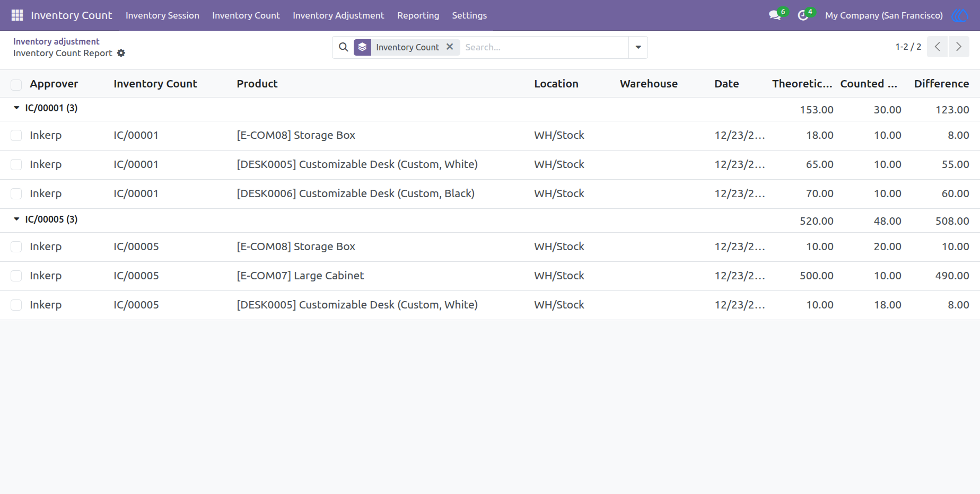Image resolution: width=980 pixels, height=494 pixels.
Task: Click the Inventory Count group-by layers icon
Action: tap(362, 47)
